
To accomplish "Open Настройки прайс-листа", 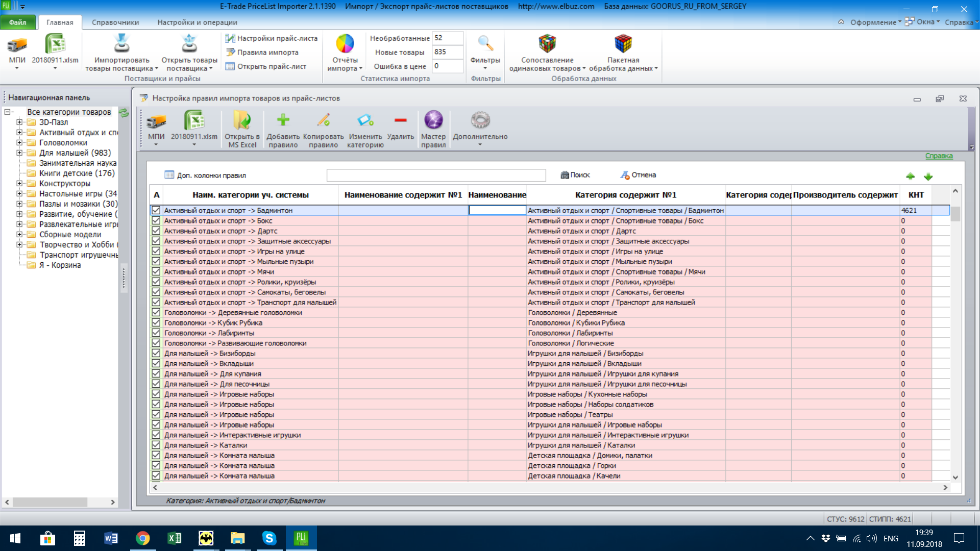I will tap(272, 38).
